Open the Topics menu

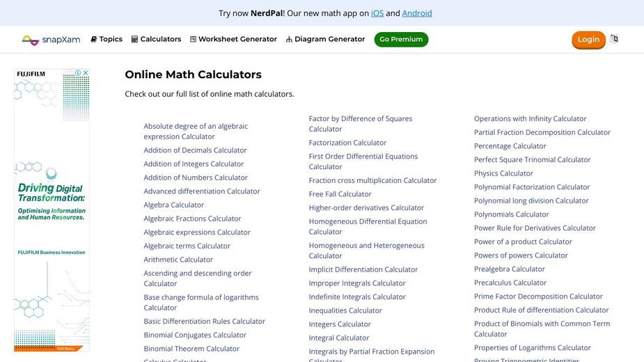[x=107, y=40]
